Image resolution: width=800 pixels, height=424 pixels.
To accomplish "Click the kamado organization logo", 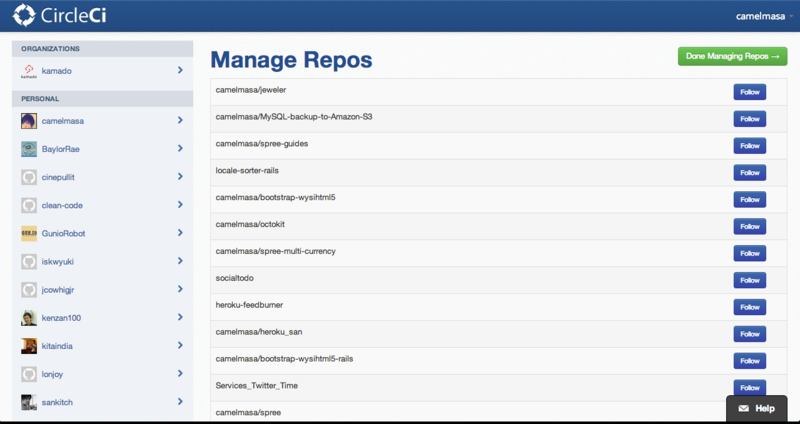I will pyautogui.click(x=29, y=71).
